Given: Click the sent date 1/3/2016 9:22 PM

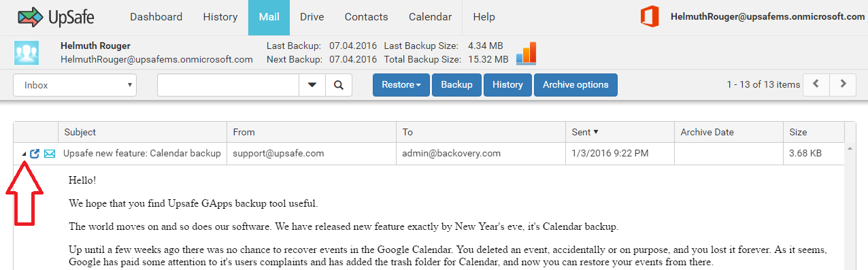Looking at the screenshot, I should click(x=610, y=154).
